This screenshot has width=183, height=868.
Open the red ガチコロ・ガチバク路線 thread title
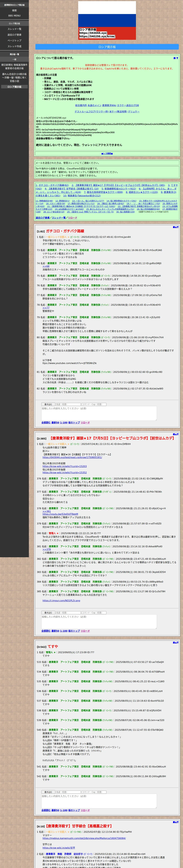(x=65, y=231)
